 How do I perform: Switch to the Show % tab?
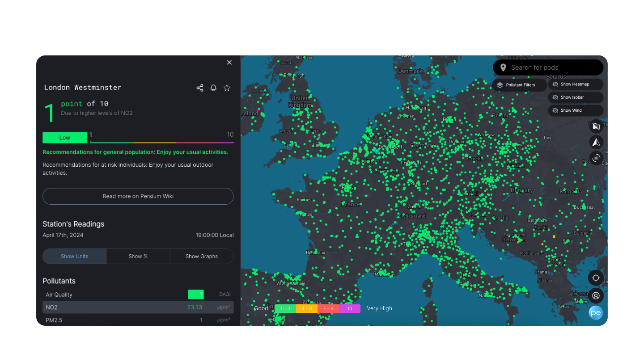[x=138, y=257]
